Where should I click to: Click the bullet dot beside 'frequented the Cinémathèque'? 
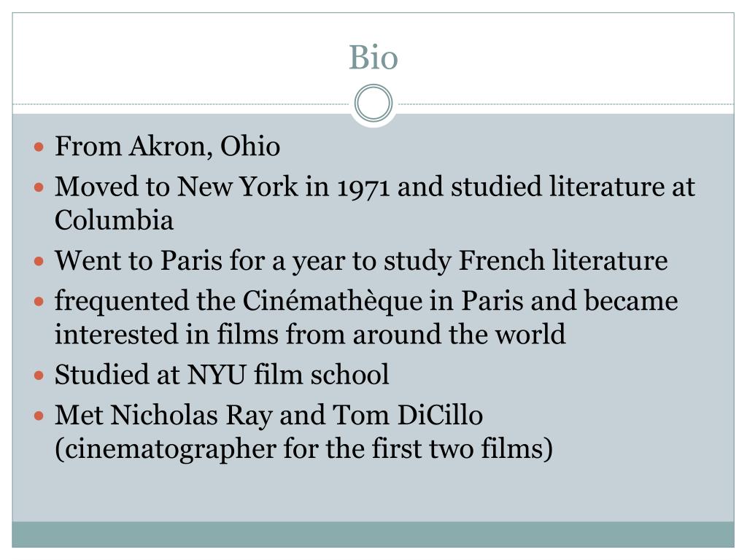point(39,301)
